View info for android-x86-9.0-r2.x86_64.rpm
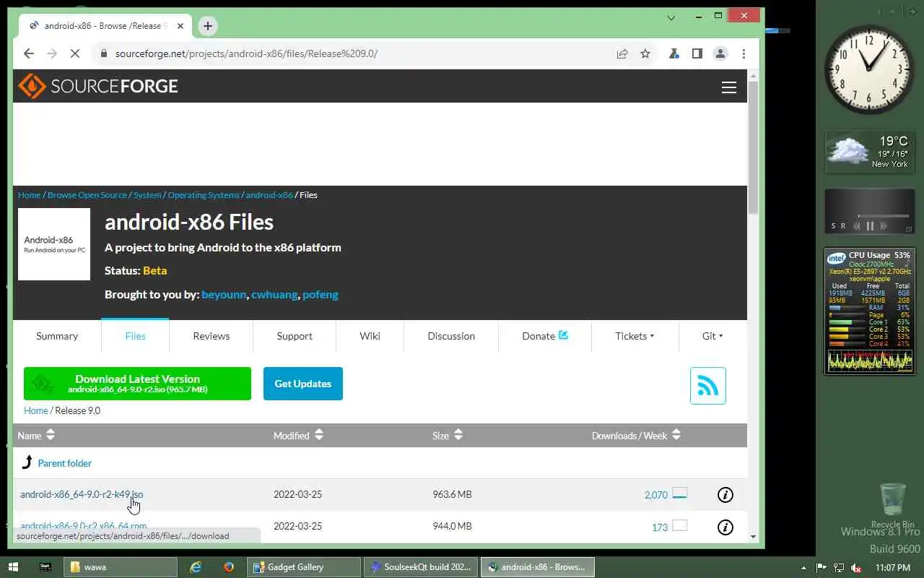Image resolution: width=924 pixels, height=578 pixels. [725, 527]
